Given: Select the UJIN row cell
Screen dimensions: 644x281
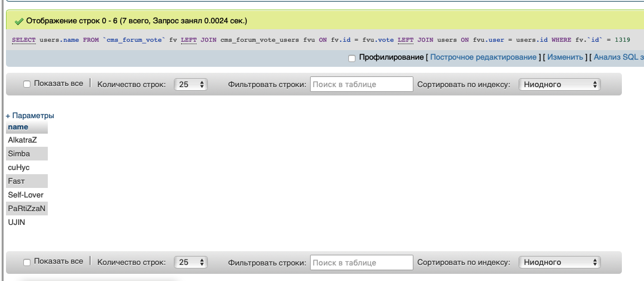Looking at the screenshot, I should [x=27, y=223].
